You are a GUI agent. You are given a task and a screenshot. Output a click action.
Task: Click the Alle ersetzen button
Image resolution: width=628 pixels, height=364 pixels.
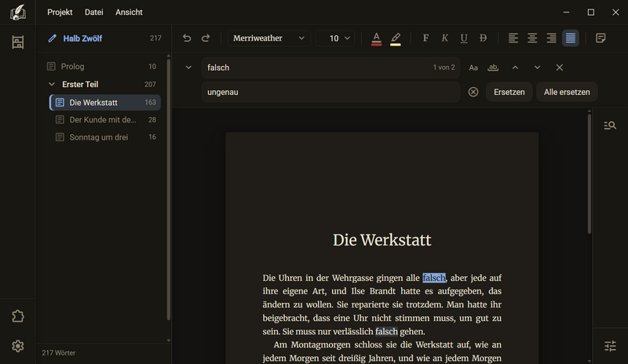[567, 92]
